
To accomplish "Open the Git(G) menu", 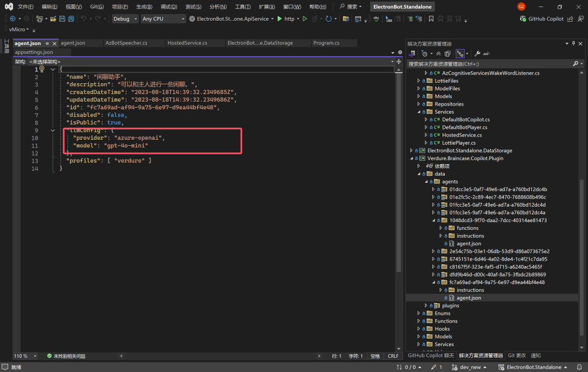I will pos(97,7).
